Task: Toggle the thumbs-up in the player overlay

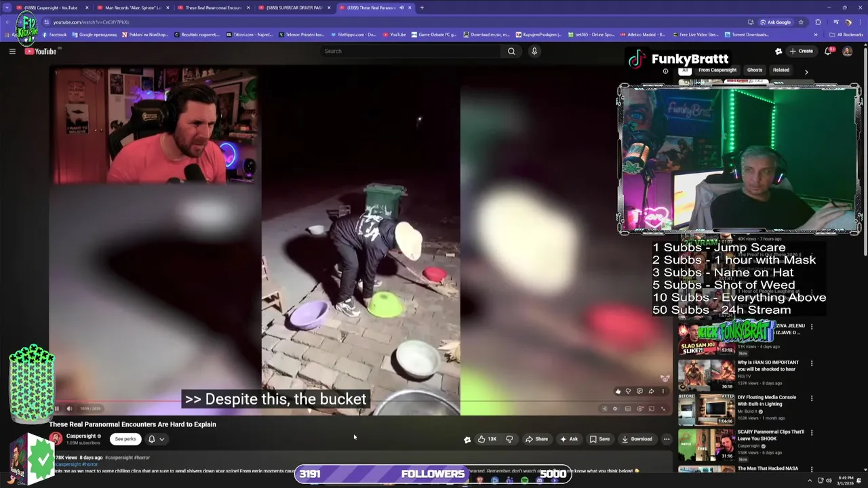Action: (618, 391)
